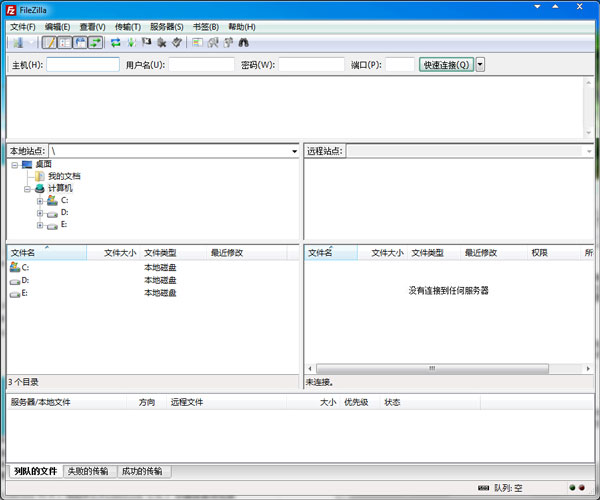Open Site Manager dropdown arrow

pyautogui.click(x=32, y=42)
